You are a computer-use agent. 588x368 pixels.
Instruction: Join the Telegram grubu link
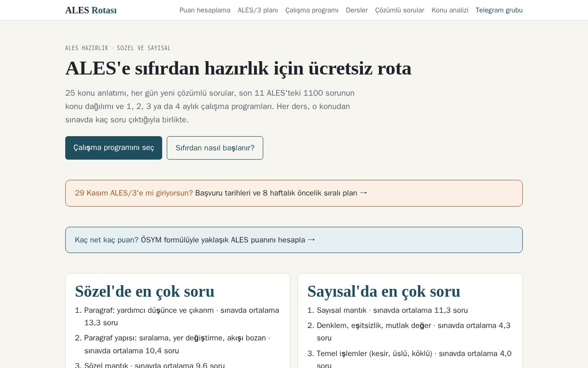[499, 10]
